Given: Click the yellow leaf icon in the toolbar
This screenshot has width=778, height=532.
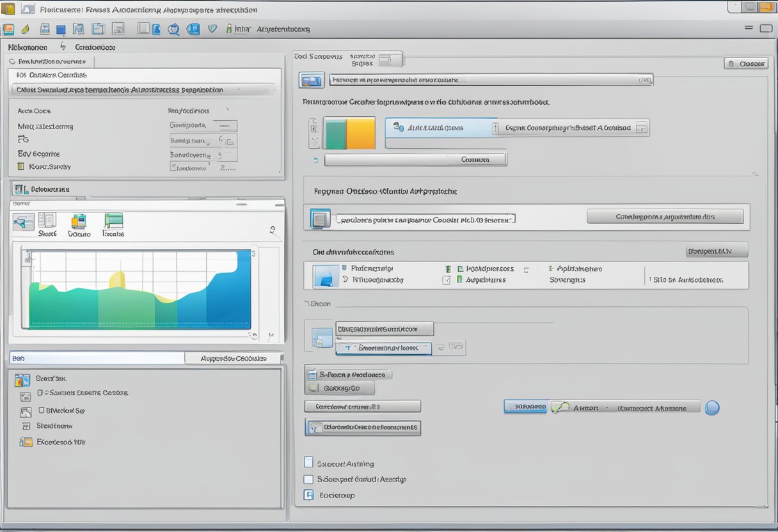Looking at the screenshot, I should (26, 29).
